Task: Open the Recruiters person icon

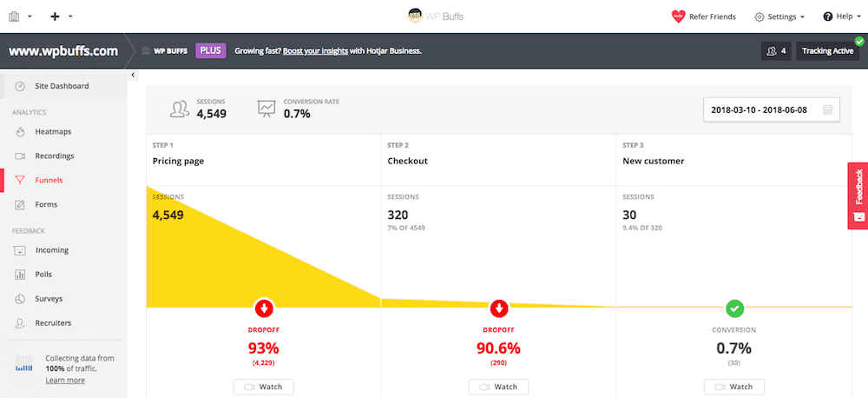Action: point(20,323)
